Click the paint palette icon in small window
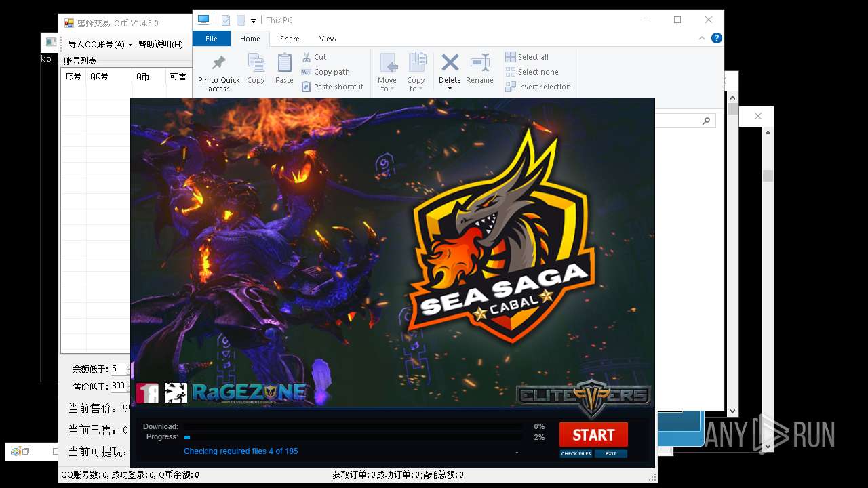The height and width of the screenshot is (488, 868). pyautogui.click(x=15, y=451)
